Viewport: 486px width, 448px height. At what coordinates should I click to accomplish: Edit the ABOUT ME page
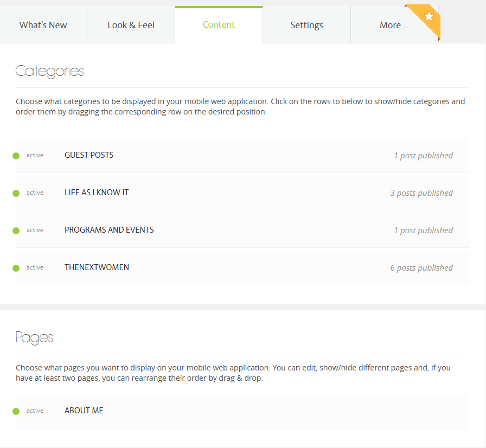tap(84, 411)
